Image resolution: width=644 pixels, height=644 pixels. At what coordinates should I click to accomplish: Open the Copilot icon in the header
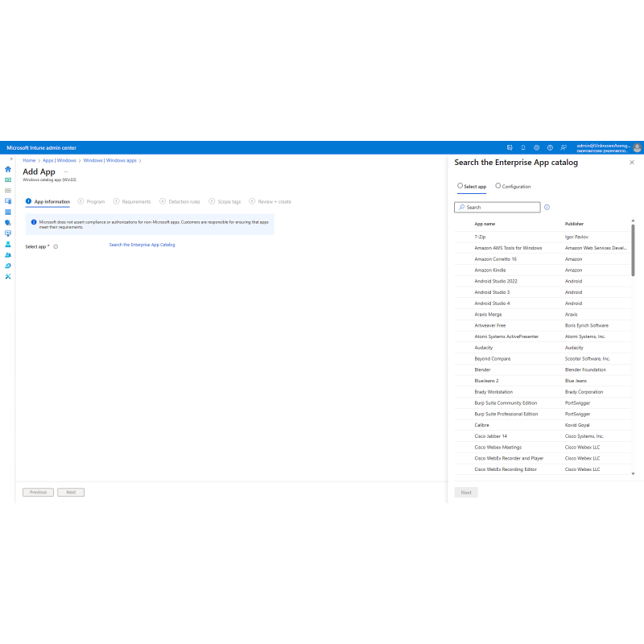point(510,148)
